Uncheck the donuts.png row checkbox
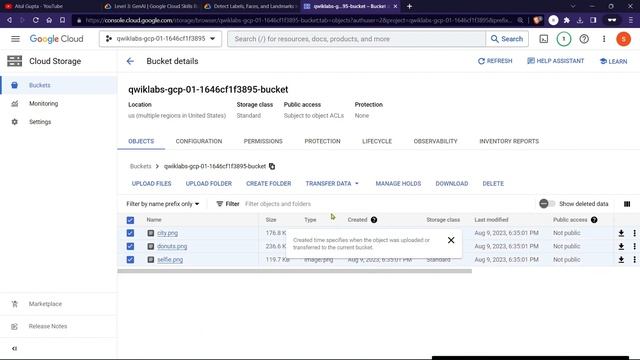The width and height of the screenshot is (640, 360). pos(130,246)
